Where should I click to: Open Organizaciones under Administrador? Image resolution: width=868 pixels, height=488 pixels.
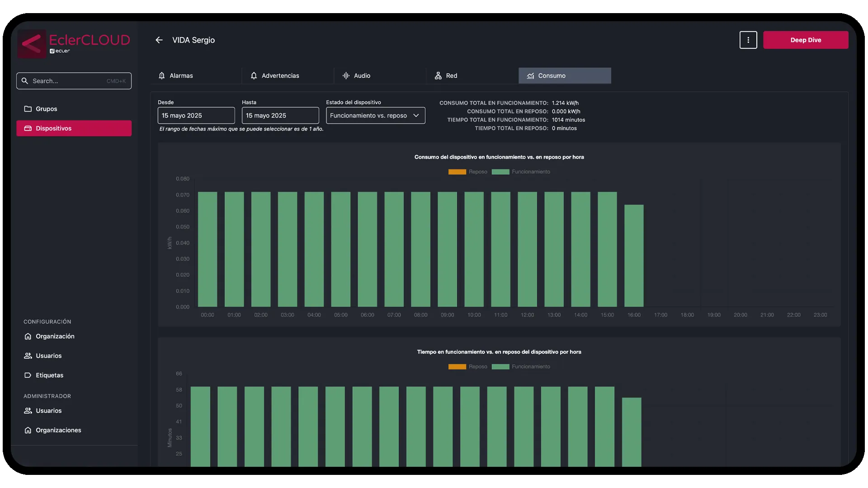(x=58, y=430)
